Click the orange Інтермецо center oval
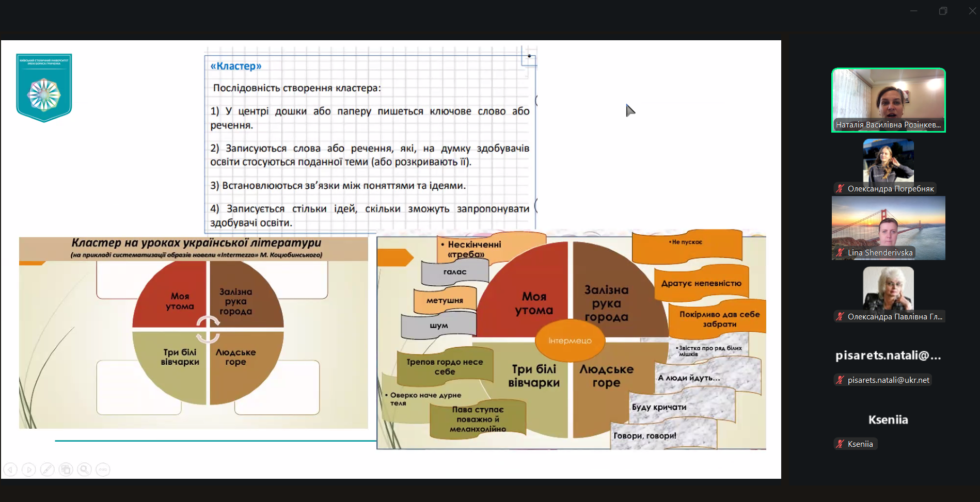 pos(570,341)
